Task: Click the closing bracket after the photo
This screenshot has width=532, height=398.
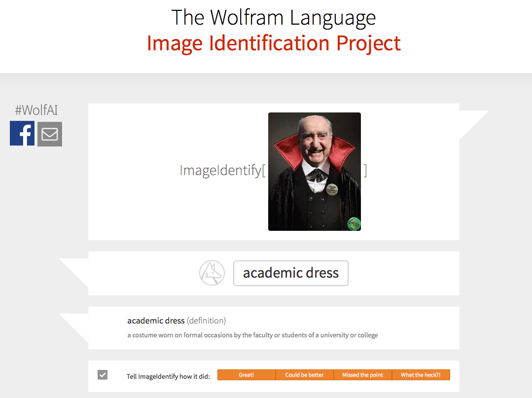Action: [x=365, y=170]
